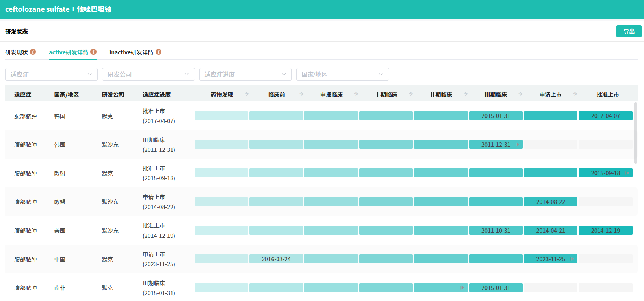The width and height of the screenshot is (644, 301).
Task: Click the arrow icon after 药物发现 header
Action: (x=247, y=94)
